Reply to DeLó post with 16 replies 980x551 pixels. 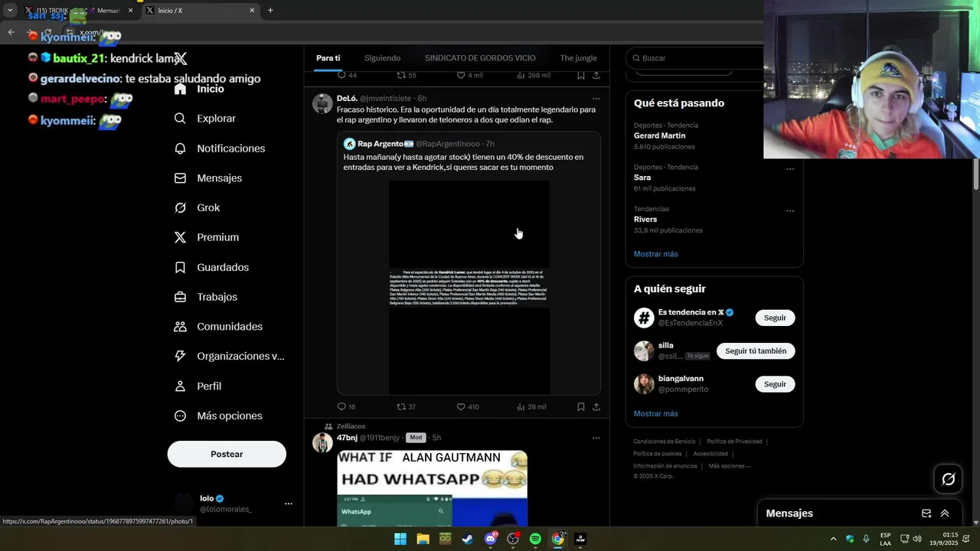[x=346, y=407]
